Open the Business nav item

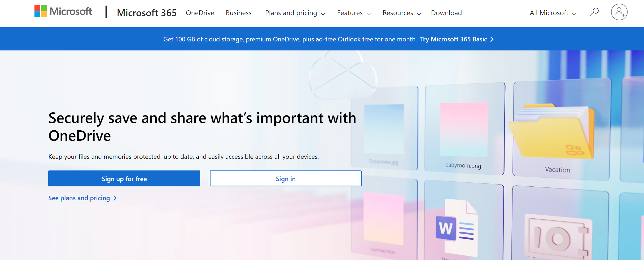click(239, 13)
